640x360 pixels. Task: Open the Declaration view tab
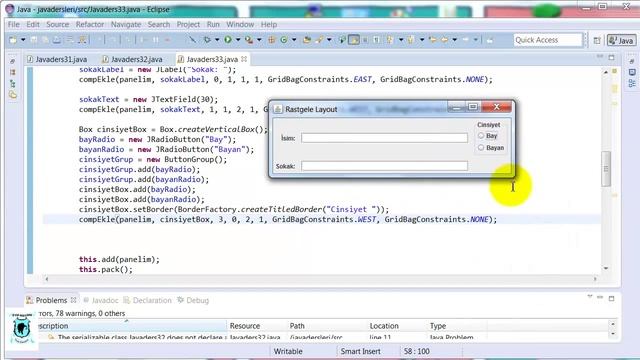pyautogui.click(x=148, y=300)
